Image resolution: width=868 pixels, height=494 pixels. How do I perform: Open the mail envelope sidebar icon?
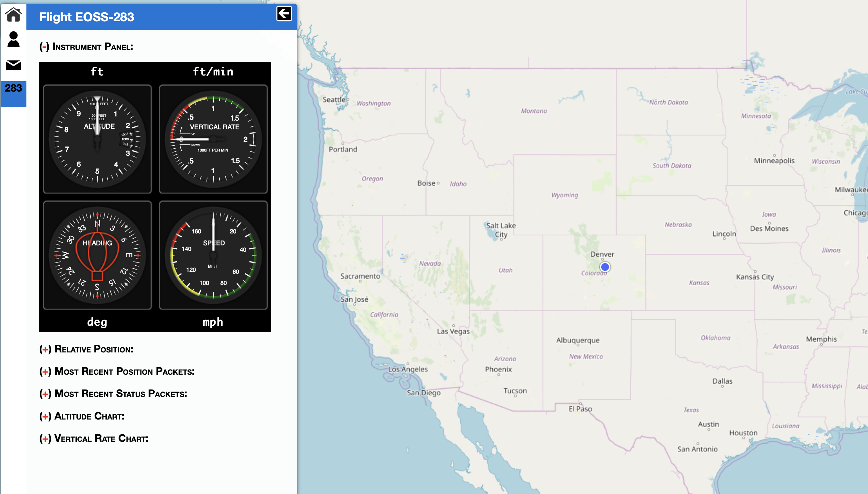14,65
